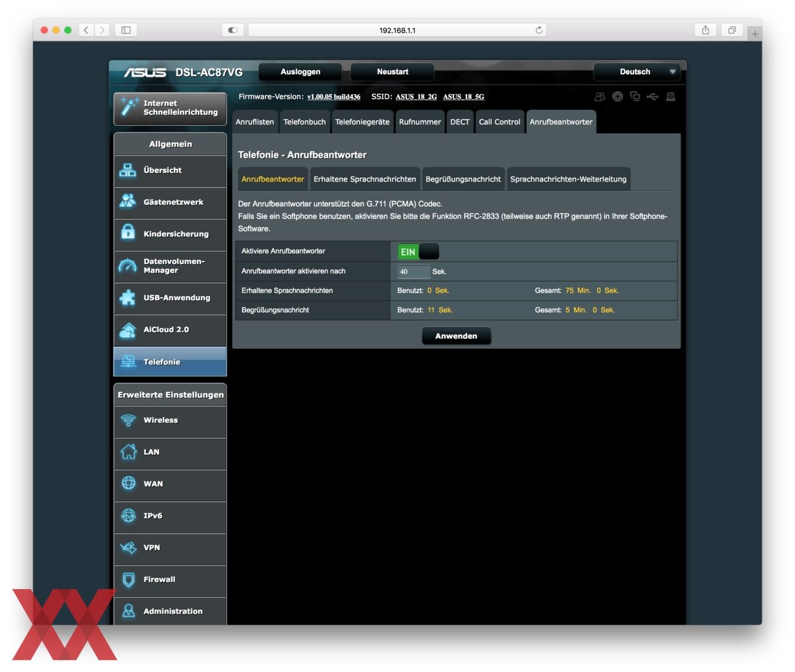Click the Wireless signal icon

click(128, 420)
